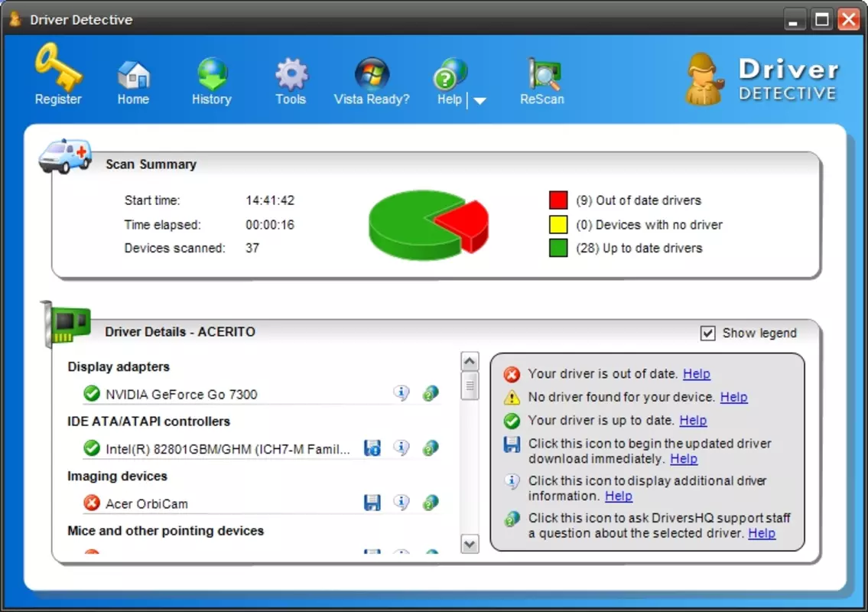This screenshot has height=612, width=868.
Task: Click the legend red X out-of-date icon
Action: (x=512, y=374)
